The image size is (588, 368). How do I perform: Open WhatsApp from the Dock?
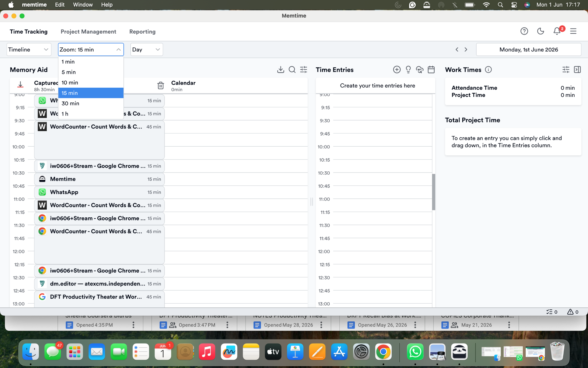coord(415,352)
